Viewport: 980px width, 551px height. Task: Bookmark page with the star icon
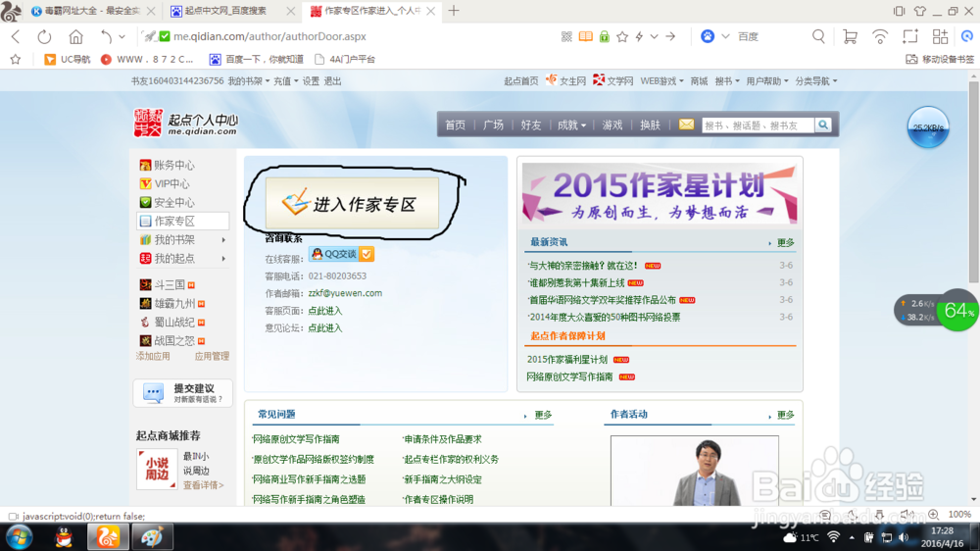[622, 37]
